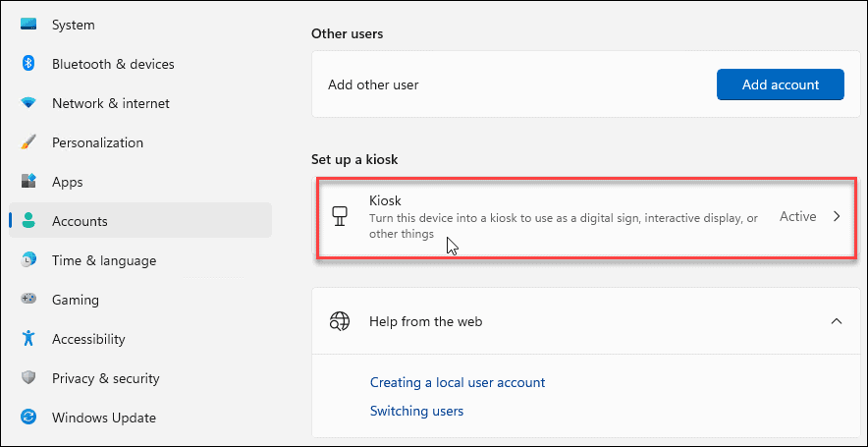Open Accessibility settings

point(88,339)
